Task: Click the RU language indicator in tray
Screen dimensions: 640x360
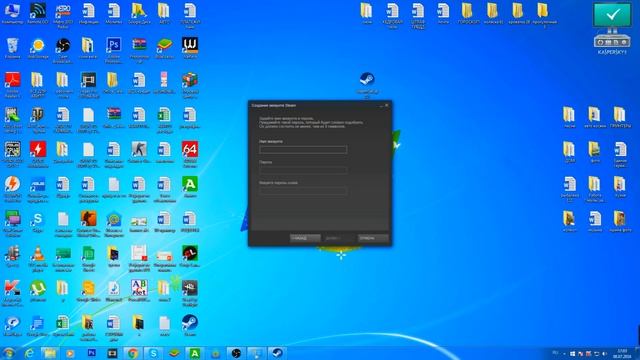Action: (x=555, y=353)
